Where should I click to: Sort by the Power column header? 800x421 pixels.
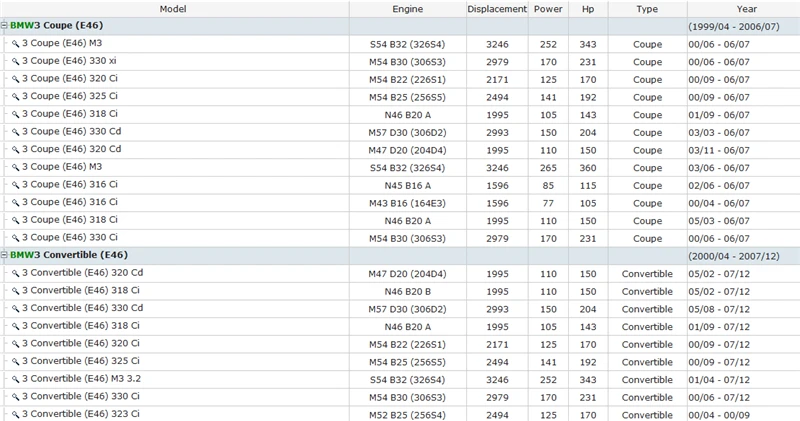[x=548, y=9]
